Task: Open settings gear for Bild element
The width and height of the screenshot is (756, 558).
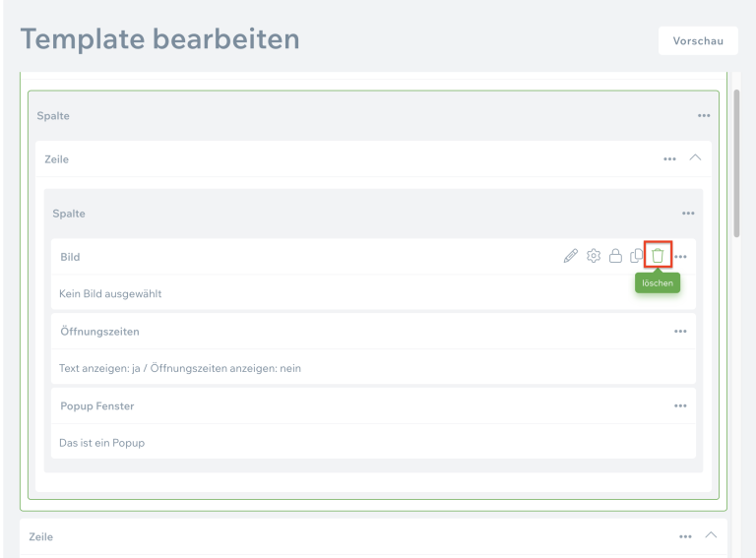Action: click(x=594, y=256)
